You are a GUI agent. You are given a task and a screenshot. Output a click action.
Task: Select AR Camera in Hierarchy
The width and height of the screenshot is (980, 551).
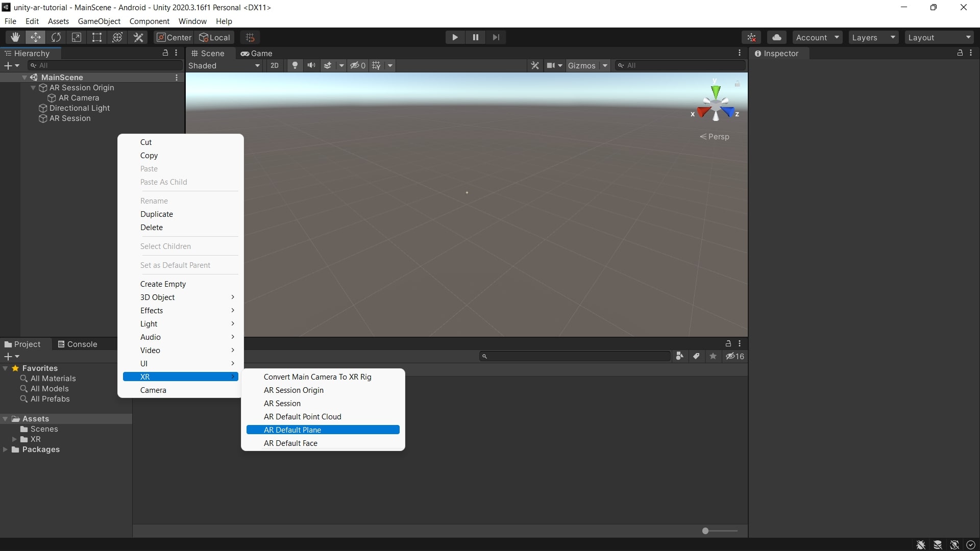(x=79, y=98)
